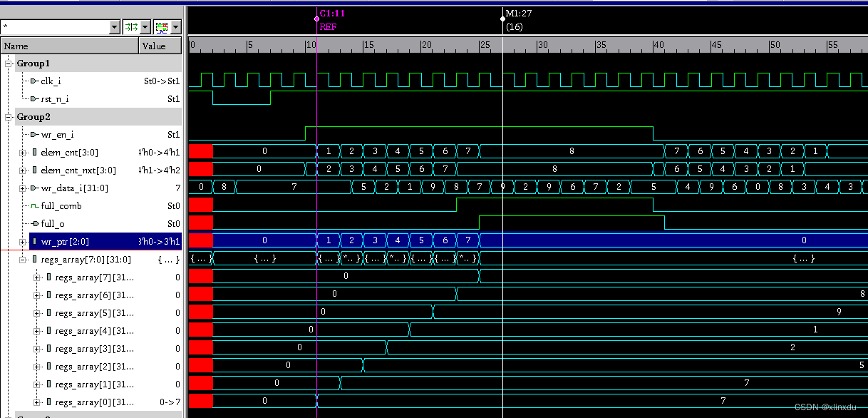Click the Value column header
868x418 pixels.
tap(160, 46)
